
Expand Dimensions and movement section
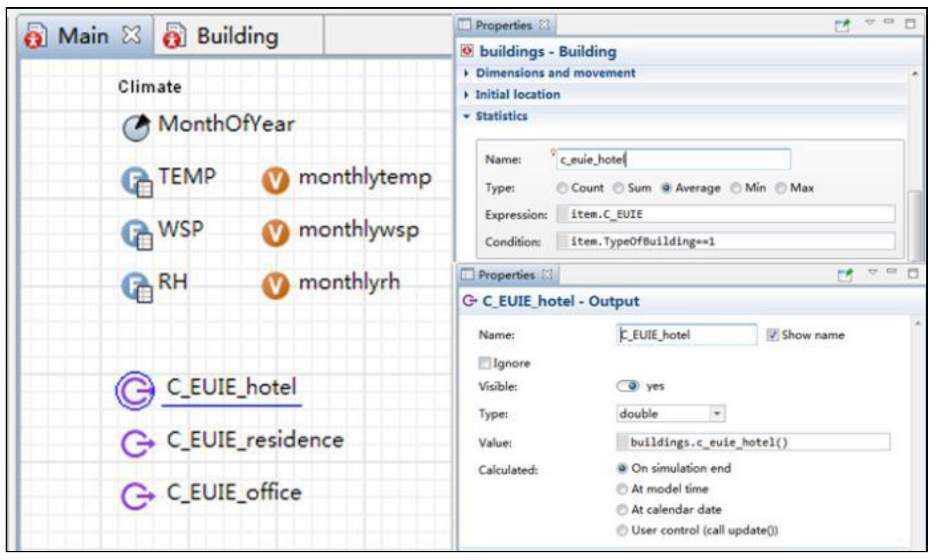click(555, 73)
